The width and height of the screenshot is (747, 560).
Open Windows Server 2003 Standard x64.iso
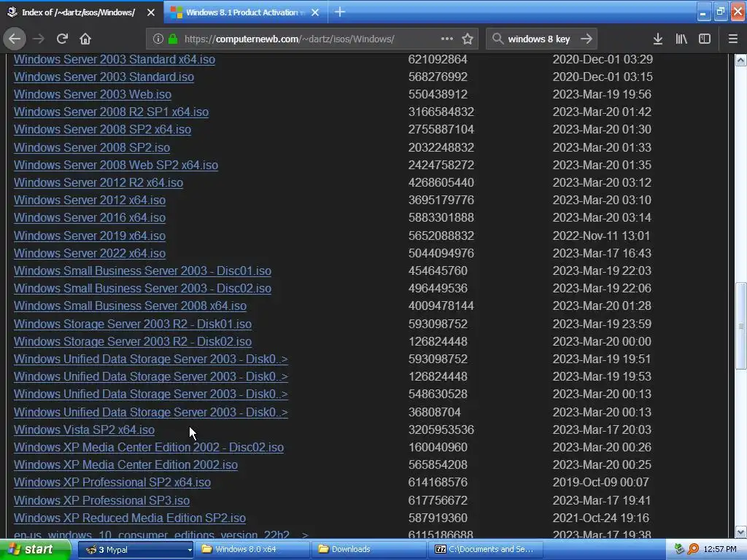pos(115,60)
